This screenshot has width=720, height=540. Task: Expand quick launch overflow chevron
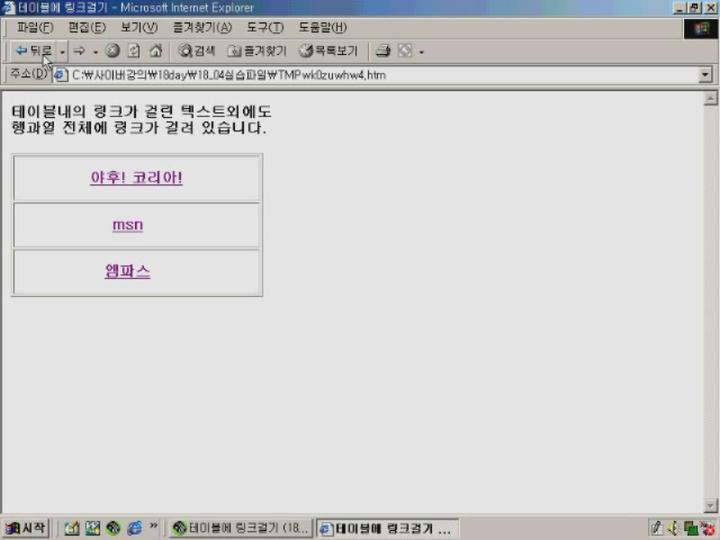[x=153, y=526]
